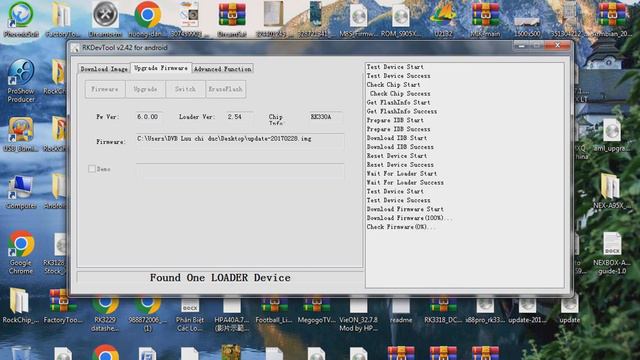This screenshot has width=640, height=360.
Task: Click the empty Demo path field
Action: tap(240, 171)
